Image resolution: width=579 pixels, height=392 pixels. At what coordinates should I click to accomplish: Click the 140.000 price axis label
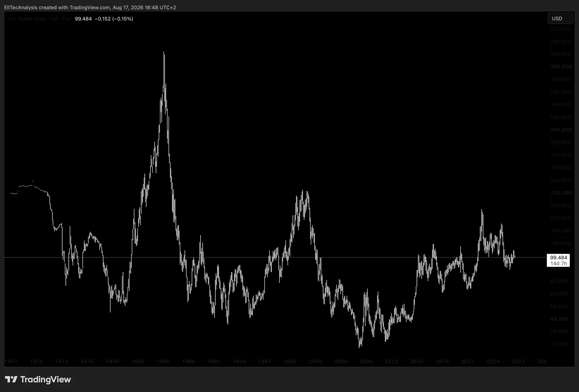(561, 130)
